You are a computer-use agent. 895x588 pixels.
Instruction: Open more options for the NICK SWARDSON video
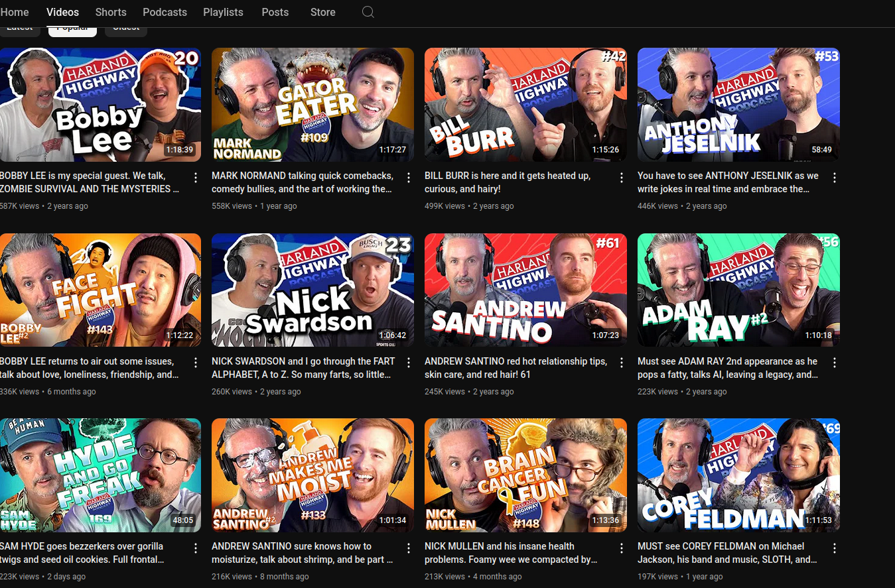(409, 363)
